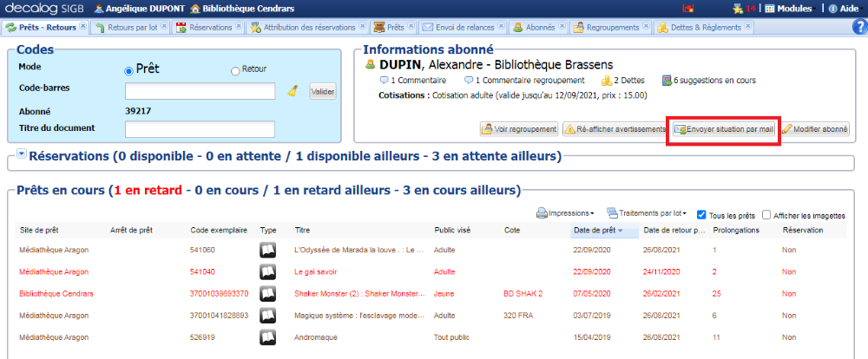Click the broom clear icon next to Code-barres
Screen dimensions: 868x359
[x=293, y=91]
